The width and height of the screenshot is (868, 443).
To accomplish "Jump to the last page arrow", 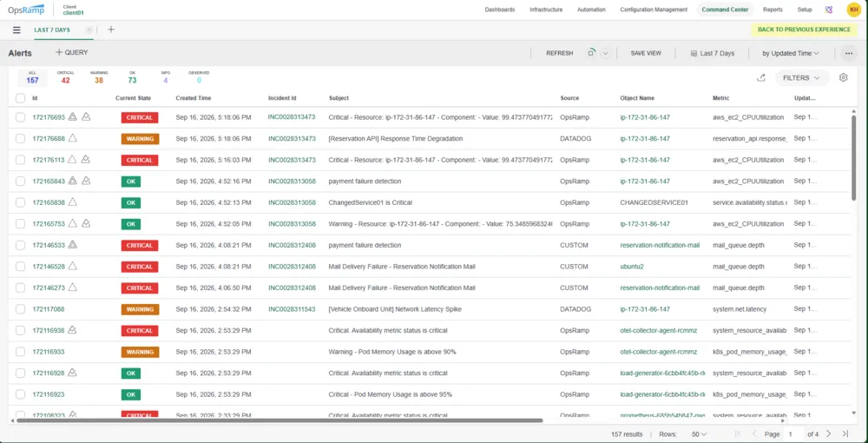I will pyautogui.click(x=845, y=433).
